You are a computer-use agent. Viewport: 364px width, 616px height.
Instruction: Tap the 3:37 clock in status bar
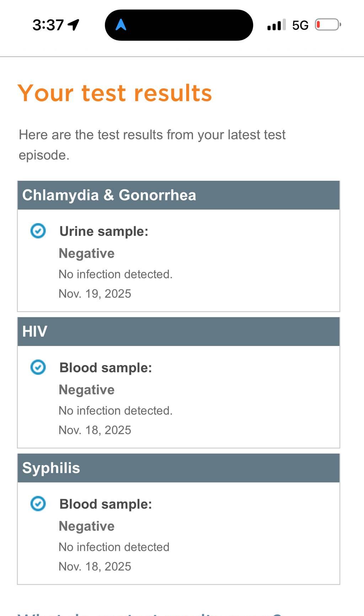pos(48,25)
